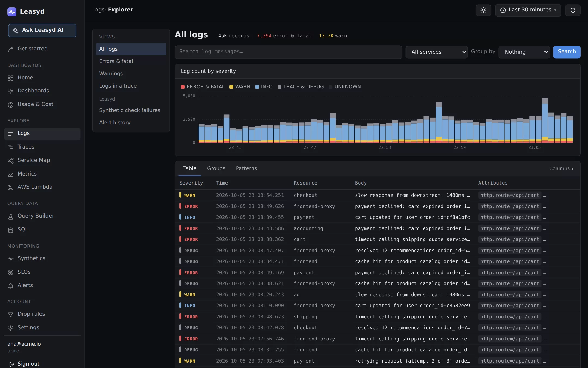Screen dimensions: 588x368
Task: Focus the Search log messages field
Action: click(x=288, y=52)
